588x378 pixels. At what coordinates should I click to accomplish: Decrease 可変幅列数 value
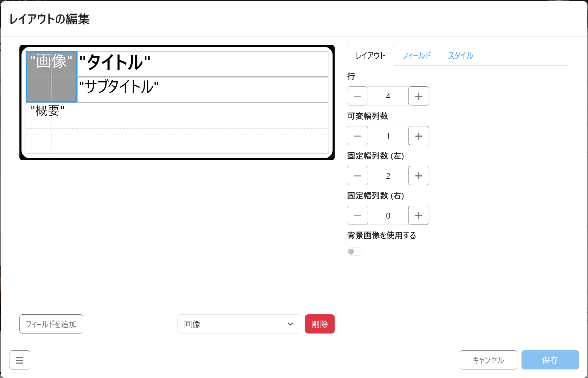357,136
